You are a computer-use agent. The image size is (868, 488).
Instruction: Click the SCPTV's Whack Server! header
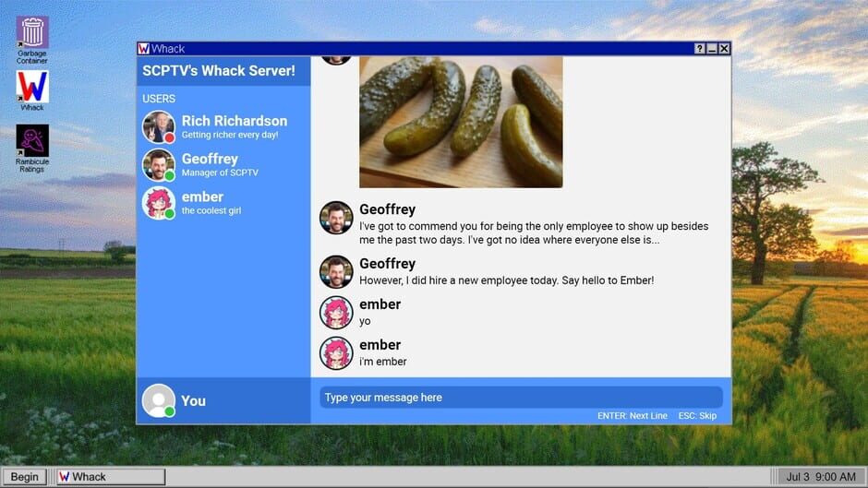pyautogui.click(x=219, y=71)
